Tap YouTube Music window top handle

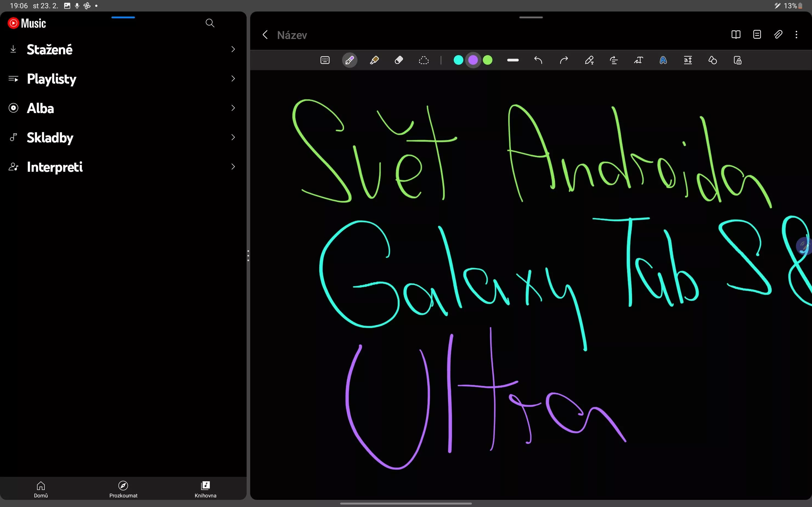point(123,18)
